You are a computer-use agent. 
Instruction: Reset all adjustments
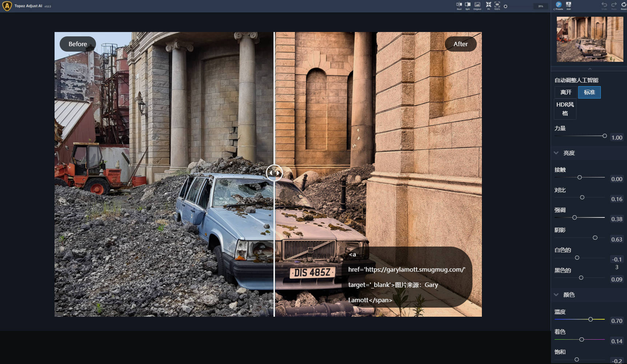(x=623, y=6)
